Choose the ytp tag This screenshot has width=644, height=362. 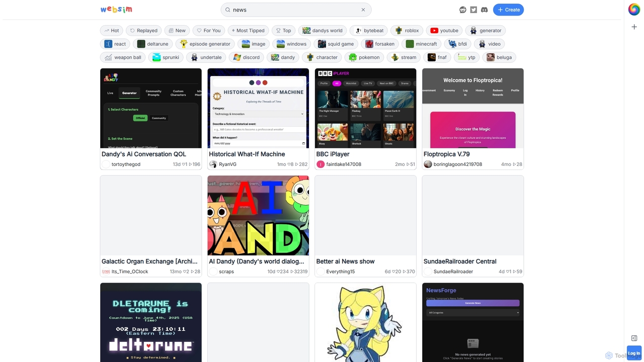click(x=467, y=57)
